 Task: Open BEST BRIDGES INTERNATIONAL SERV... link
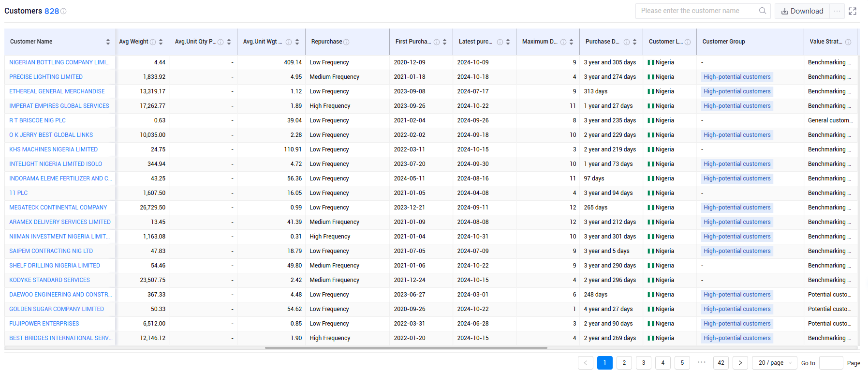pyautogui.click(x=61, y=338)
